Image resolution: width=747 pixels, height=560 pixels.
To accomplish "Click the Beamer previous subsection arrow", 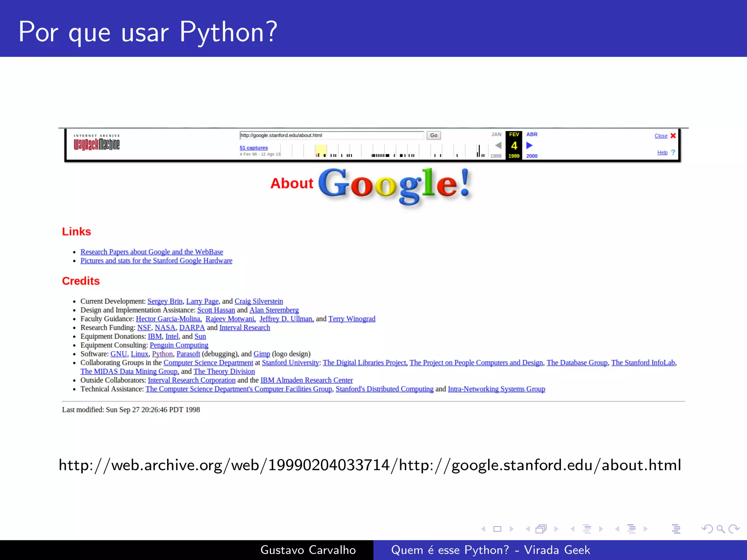I will (573, 529).
